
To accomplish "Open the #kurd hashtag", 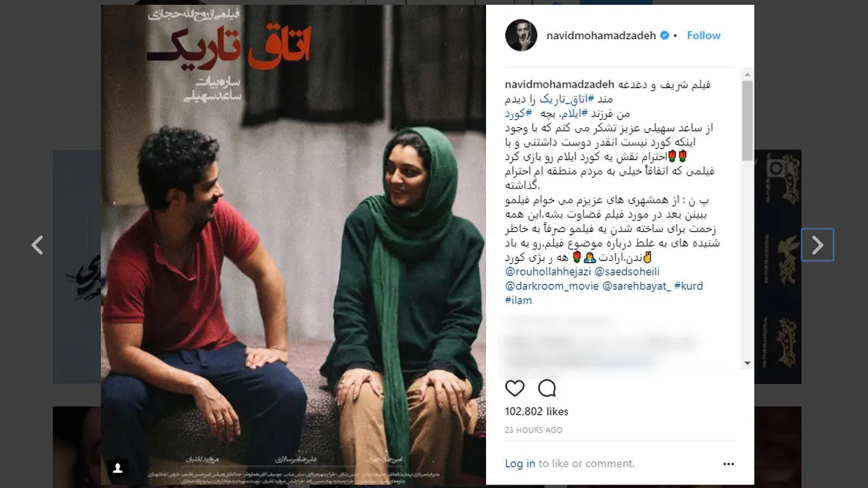I will (x=688, y=286).
